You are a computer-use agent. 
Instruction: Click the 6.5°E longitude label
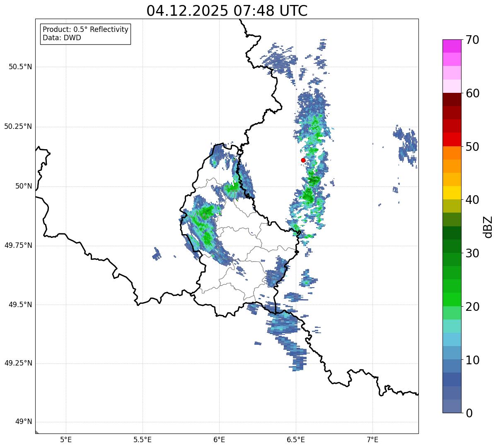[296, 439]
